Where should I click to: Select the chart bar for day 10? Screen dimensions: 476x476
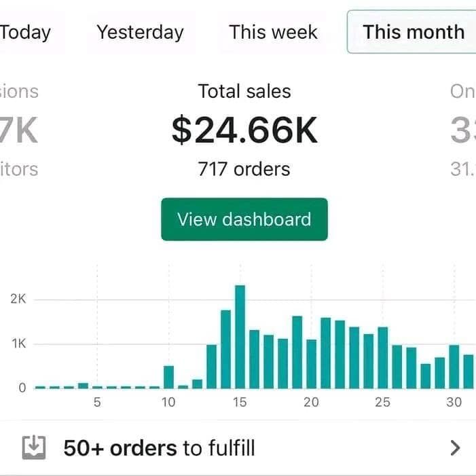[168, 377]
